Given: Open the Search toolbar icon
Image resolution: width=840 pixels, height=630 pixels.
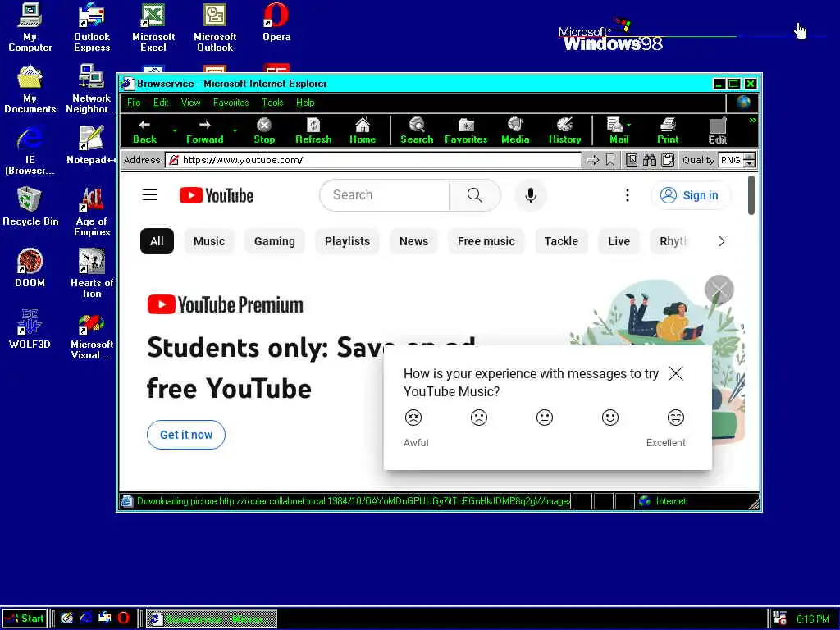Looking at the screenshot, I should [417, 131].
